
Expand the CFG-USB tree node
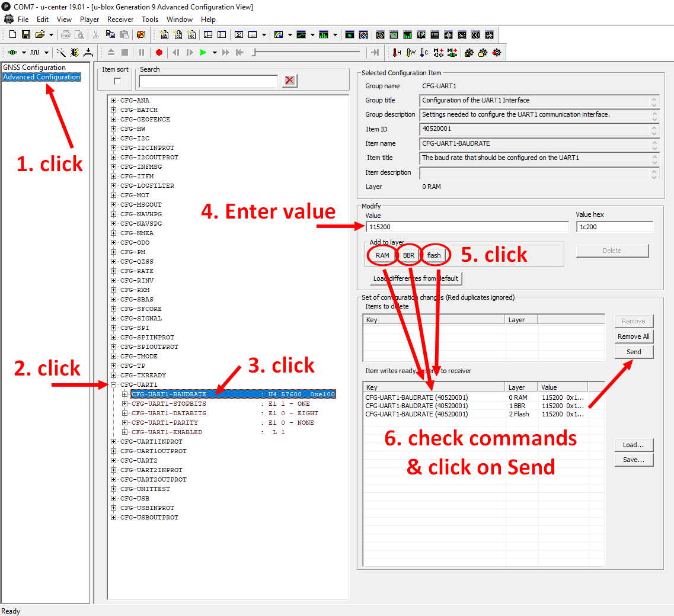pyautogui.click(x=113, y=498)
